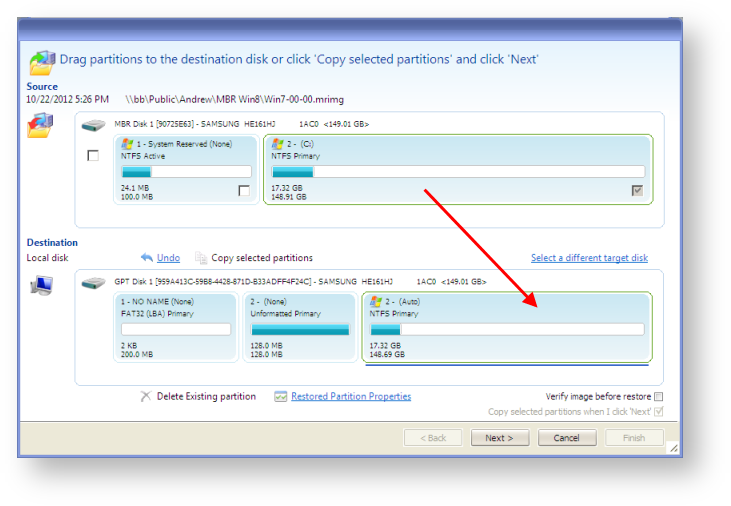
Task: Click the Cancel button
Action: coord(567,438)
